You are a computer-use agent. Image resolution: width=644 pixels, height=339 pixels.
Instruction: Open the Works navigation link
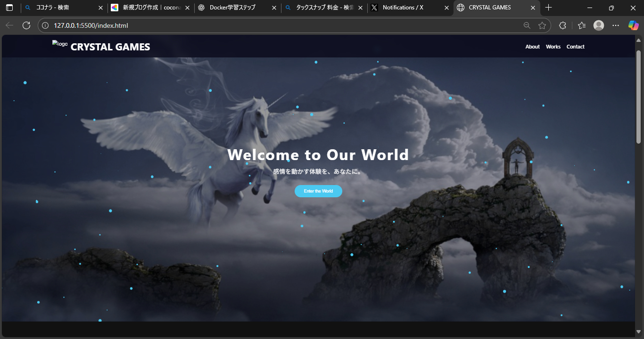click(x=553, y=46)
